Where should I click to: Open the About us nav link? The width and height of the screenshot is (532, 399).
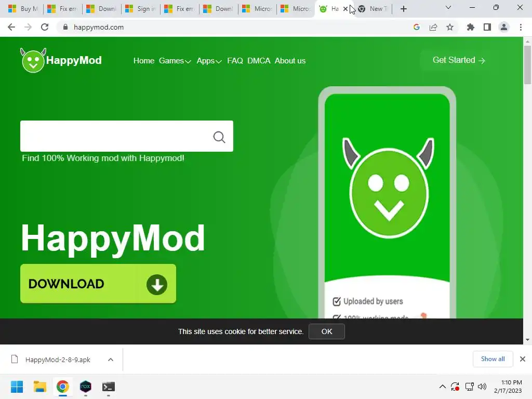tap(290, 61)
